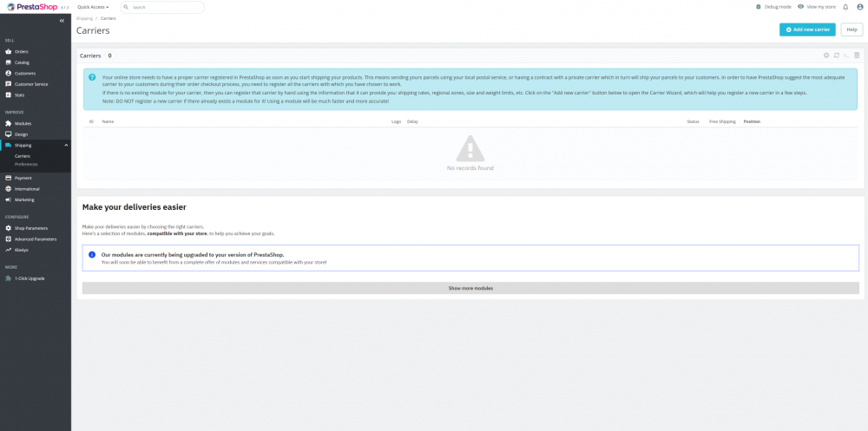
Task: Click the Carriers count badge showing 0
Action: (109, 56)
